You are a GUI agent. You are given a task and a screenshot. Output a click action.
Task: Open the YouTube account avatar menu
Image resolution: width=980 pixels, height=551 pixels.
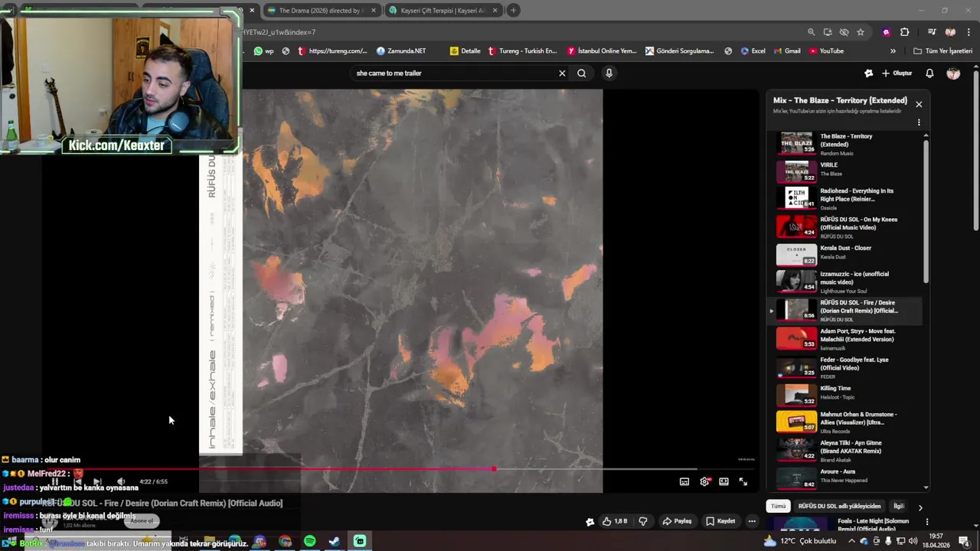pos(953,73)
